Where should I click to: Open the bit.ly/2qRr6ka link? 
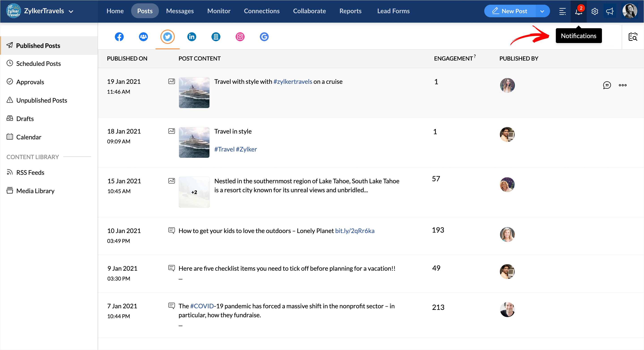click(354, 231)
